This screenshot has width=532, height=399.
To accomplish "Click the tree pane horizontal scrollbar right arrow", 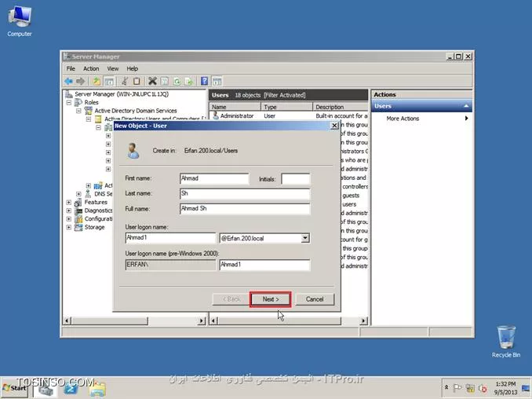I will coord(202,320).
